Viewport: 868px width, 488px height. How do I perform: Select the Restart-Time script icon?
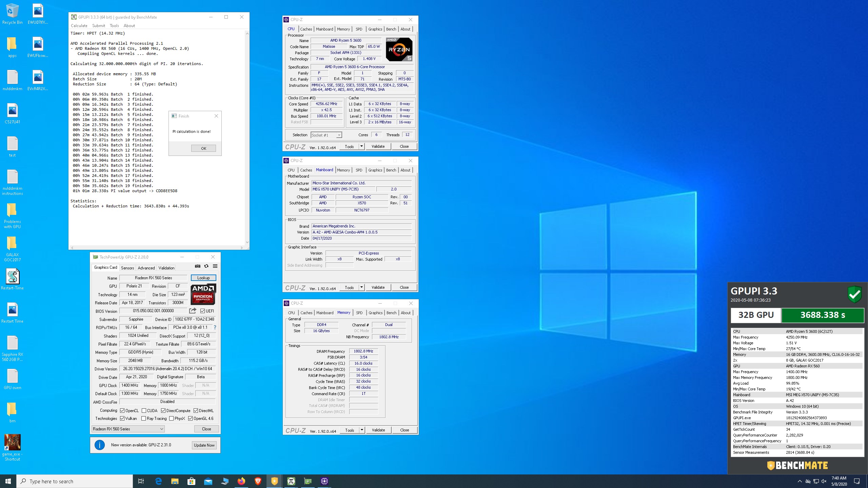coord(12,279)
